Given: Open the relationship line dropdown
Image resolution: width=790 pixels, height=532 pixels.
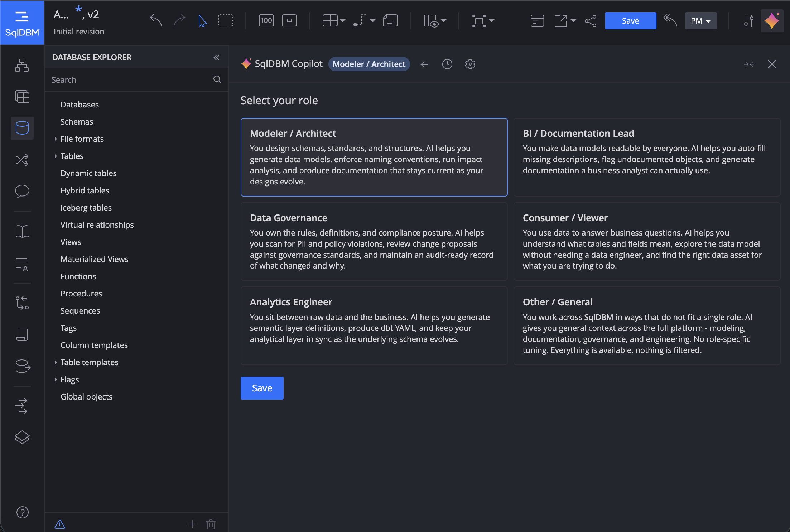Looking at the screenshot, I should tap(364, 20).
